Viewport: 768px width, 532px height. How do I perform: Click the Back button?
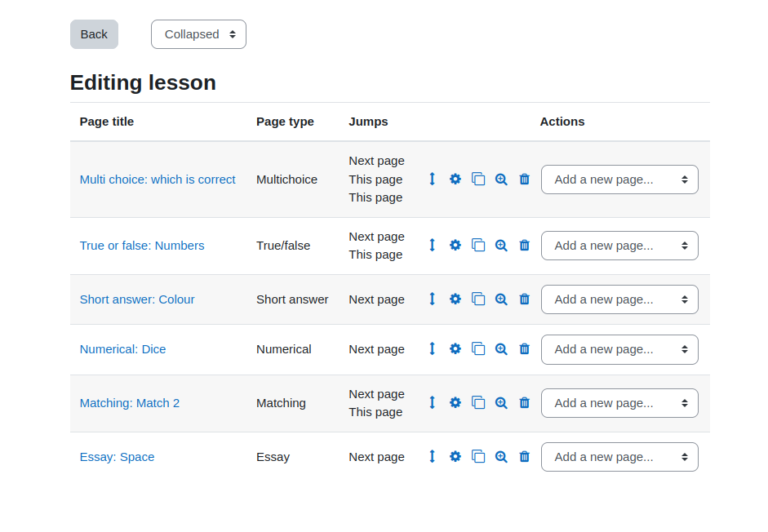click(x=94, y=34)
